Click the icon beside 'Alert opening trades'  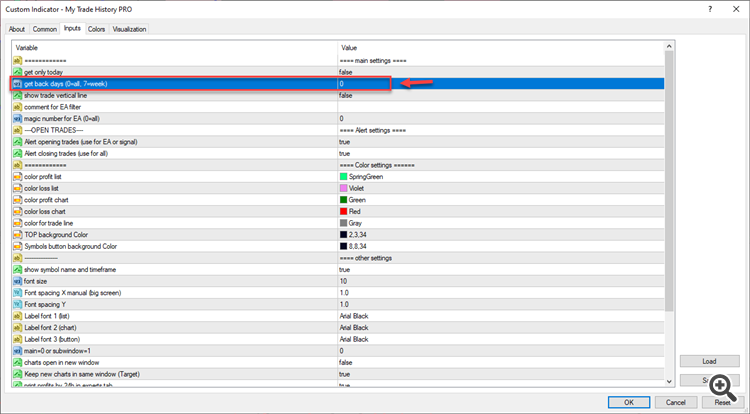(x=18, y=142)
